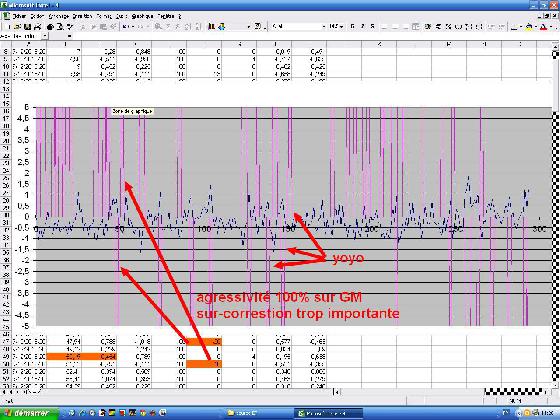Click the Drawing toolbar icon

tap(221, 26)
